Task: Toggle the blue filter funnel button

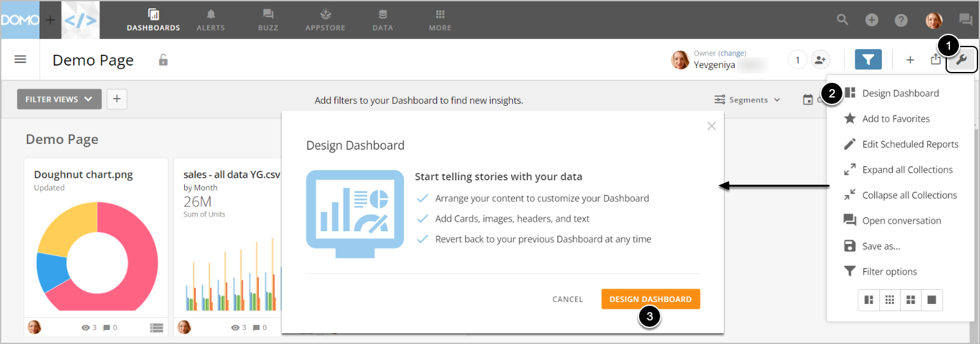Action: point(868,60)
